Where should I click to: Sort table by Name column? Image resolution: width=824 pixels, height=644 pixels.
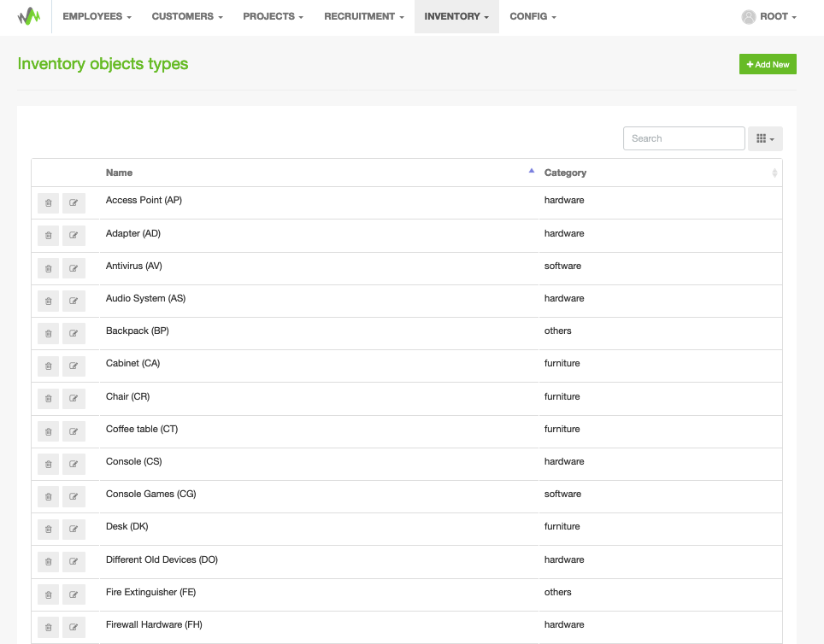coord(120,173)
